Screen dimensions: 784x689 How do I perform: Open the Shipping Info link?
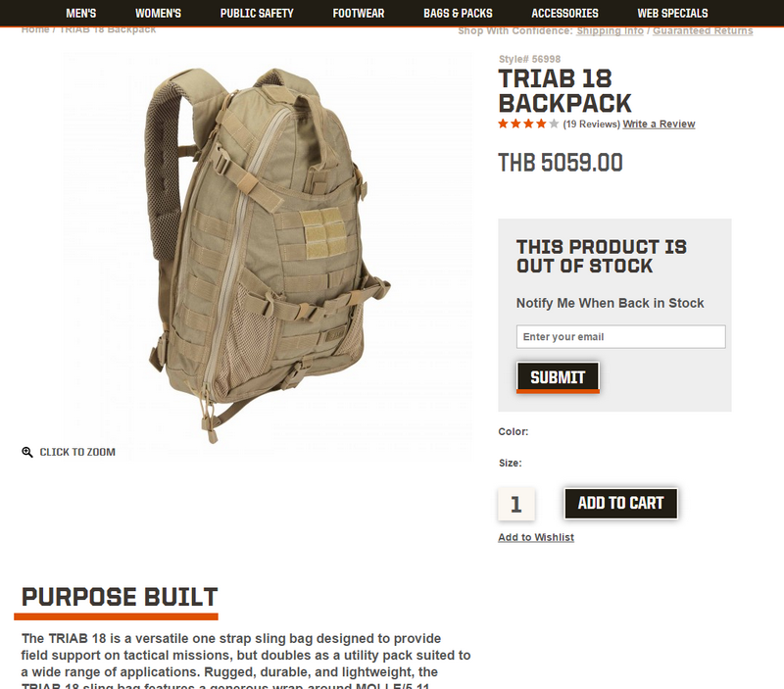click(x=610, y=31)
